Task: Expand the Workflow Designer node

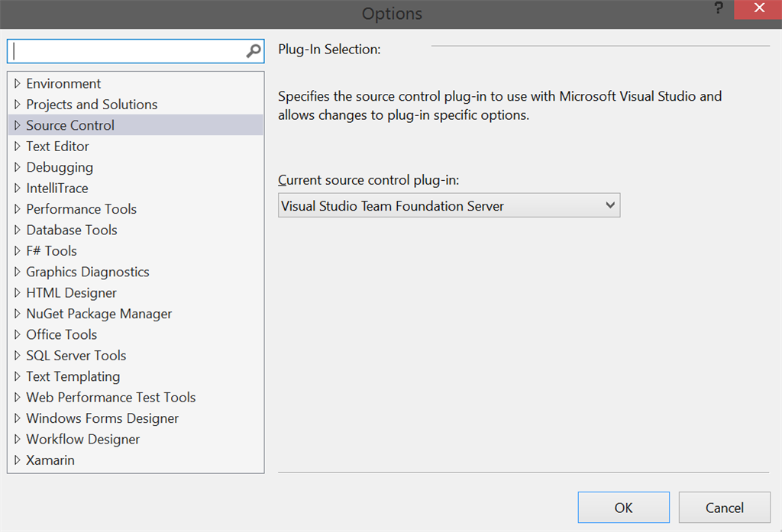Action: pyautogui.click(x=18, y=439)
